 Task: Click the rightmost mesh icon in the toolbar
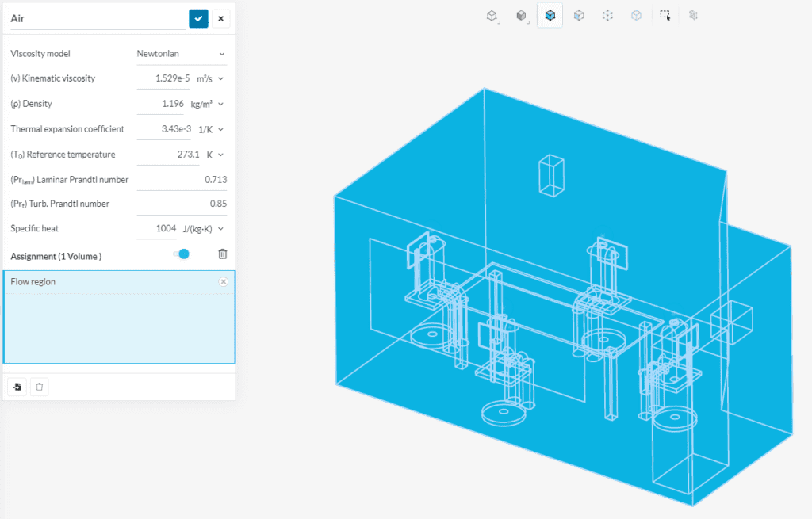(692, 15)
